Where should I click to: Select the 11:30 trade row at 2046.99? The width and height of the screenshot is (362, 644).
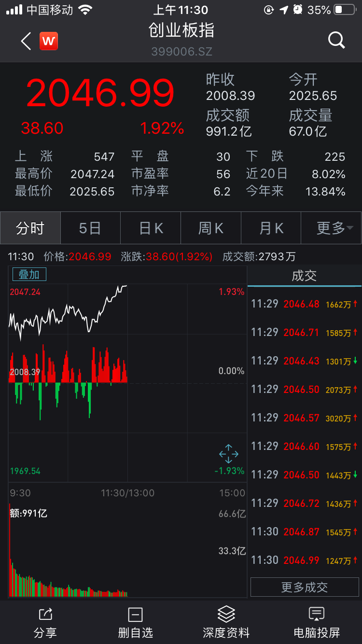point(305,560)
